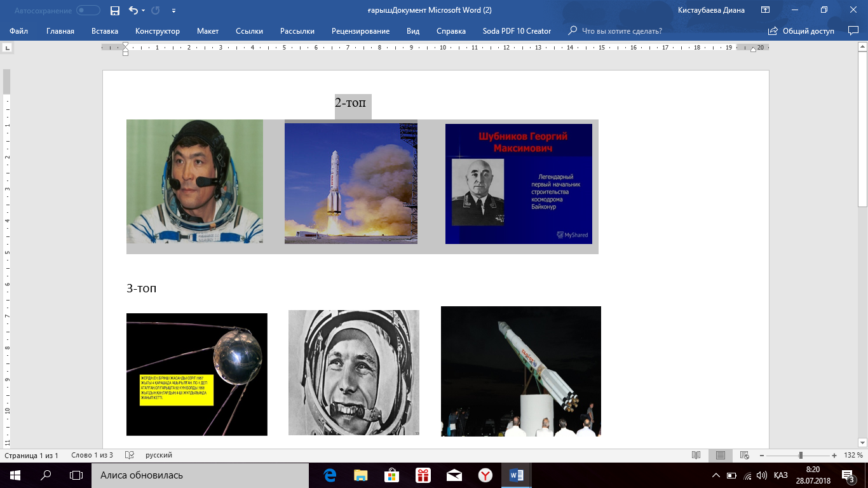Click the русский language indicator
Screen dimensions: 868x488
coord(159,456)
